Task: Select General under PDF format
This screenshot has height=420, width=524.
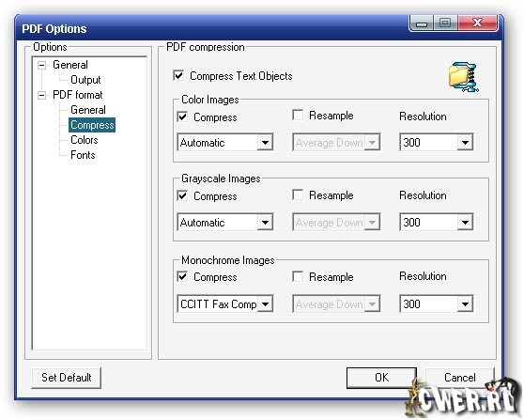Action: click(x=88, y=110)
